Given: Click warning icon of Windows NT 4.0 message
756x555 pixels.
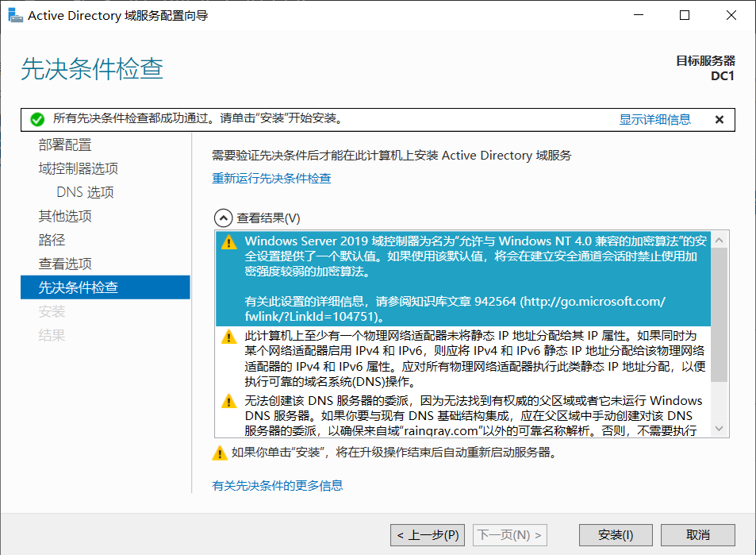Looking at the screenshot, I should pos(228,242).
